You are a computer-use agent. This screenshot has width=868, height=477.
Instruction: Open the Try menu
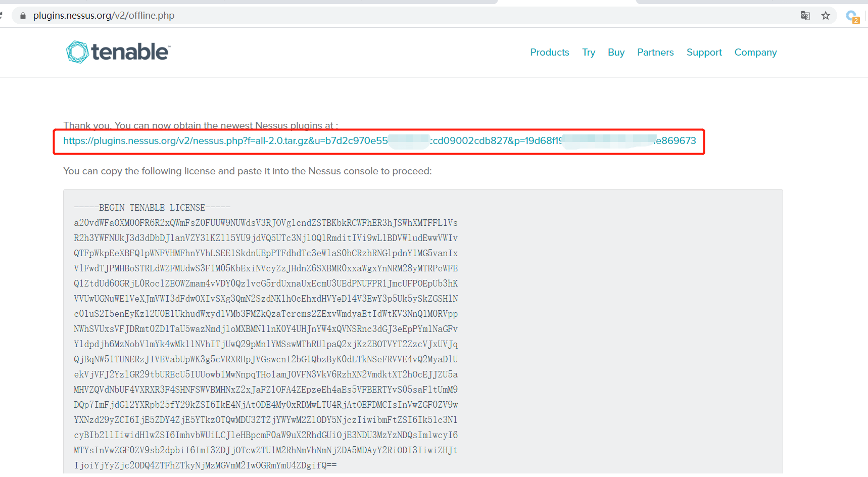[x=589, y=52]
